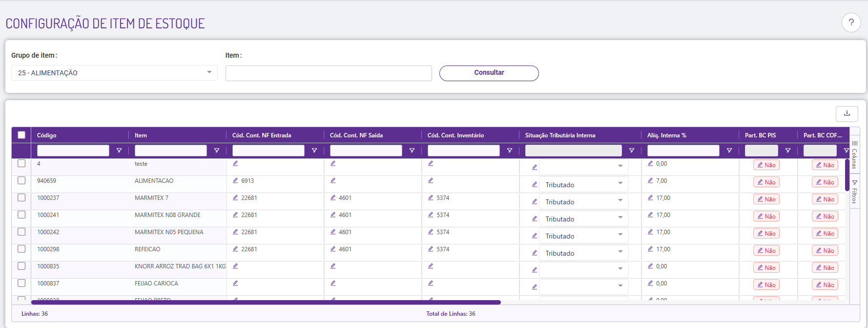Screen dimensions: 868x328
Task: Check the row for código 940659
Action: [21, 180]
